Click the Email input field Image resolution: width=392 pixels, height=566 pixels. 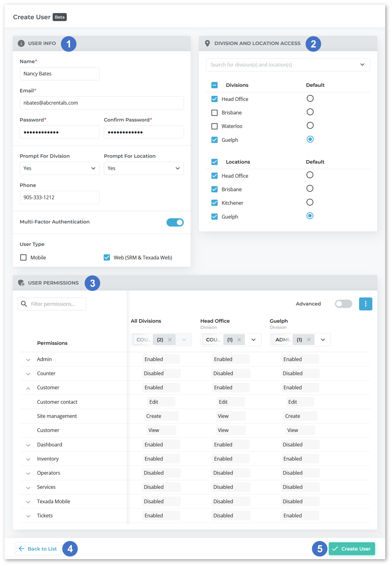click(102, 103)
